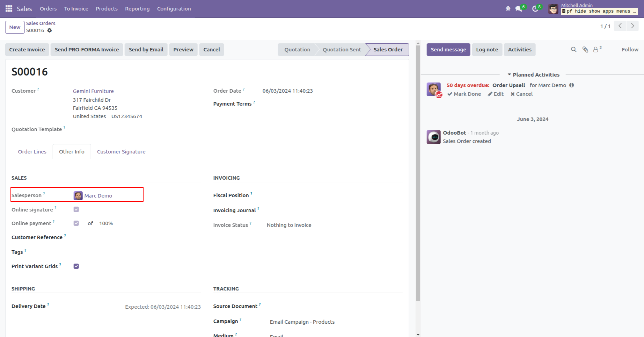Click the Create Invoice button
Image resolution: width=644 pixels, height=337 pixels.
coord(27,49)
